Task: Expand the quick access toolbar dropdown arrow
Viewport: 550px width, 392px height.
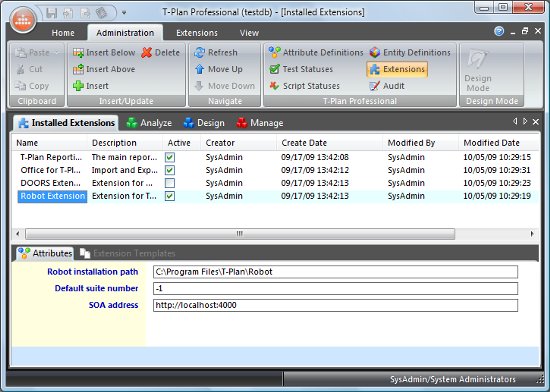Action: (124, 13)
